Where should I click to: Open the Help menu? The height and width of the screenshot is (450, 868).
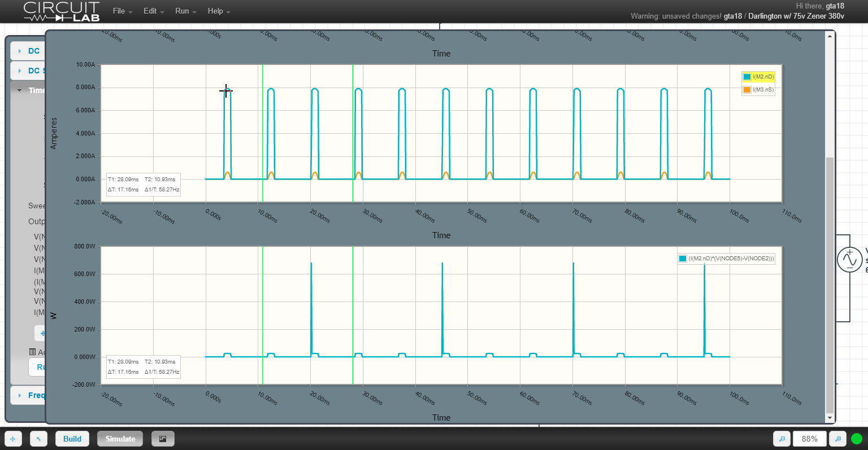219,11
